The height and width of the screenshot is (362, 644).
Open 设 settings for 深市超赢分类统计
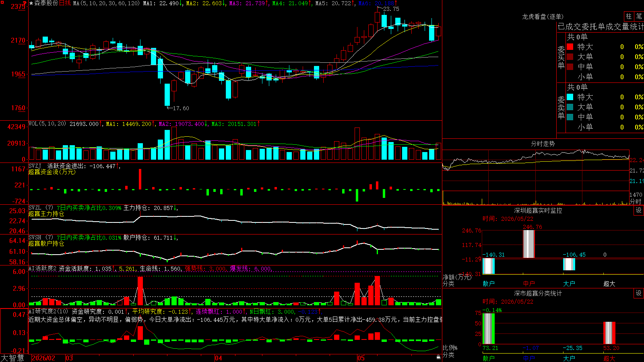click(639, 293)
